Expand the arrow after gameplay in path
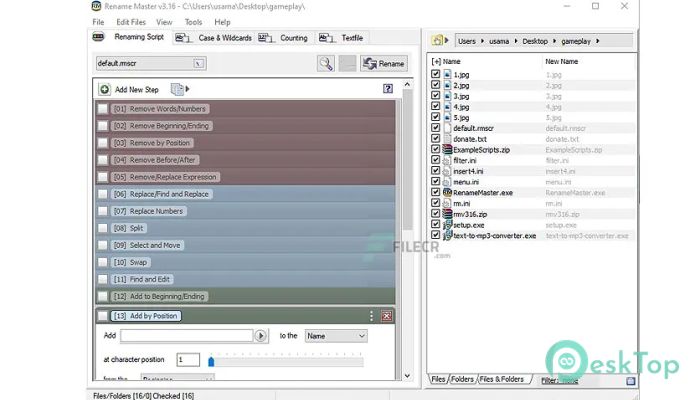 [597, 41]
